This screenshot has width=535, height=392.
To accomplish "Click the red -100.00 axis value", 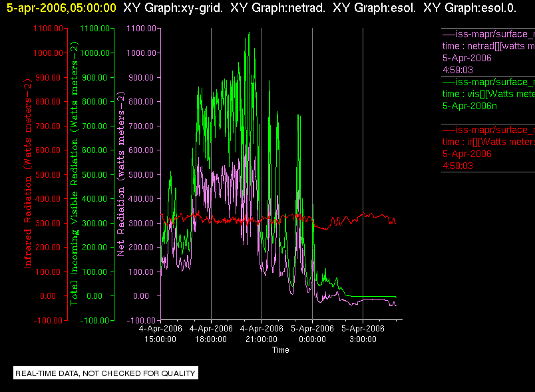I will point(48,321).
